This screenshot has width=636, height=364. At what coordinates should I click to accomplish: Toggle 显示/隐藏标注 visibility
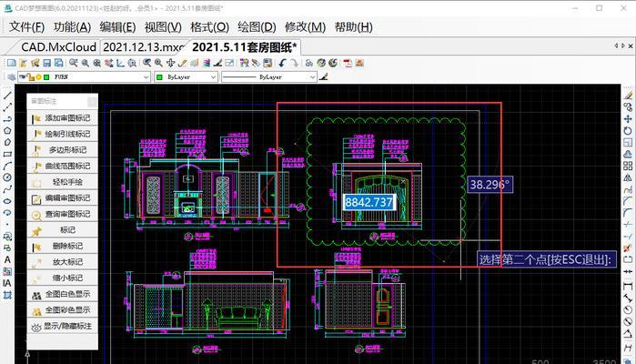coord(63,326)
